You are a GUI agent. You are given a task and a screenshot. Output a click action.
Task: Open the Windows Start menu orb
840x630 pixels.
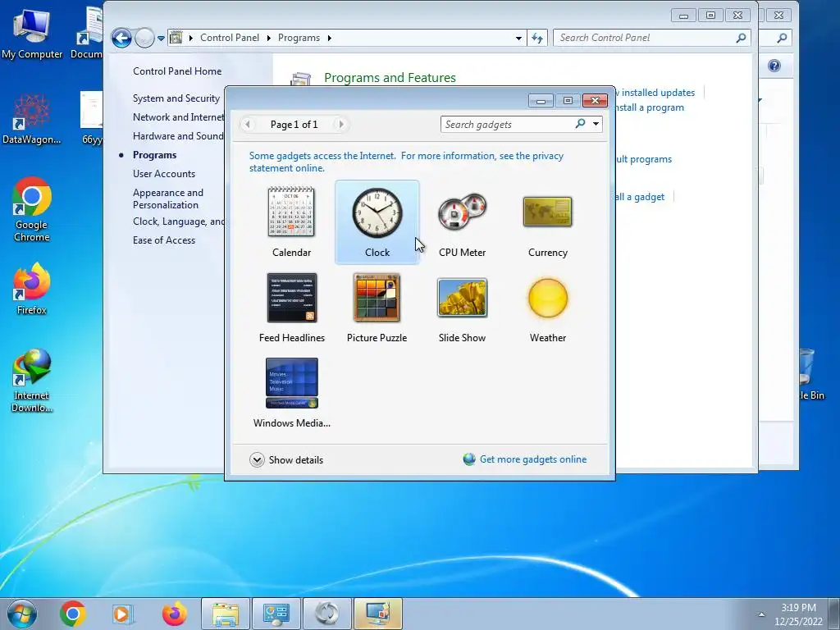22,614
